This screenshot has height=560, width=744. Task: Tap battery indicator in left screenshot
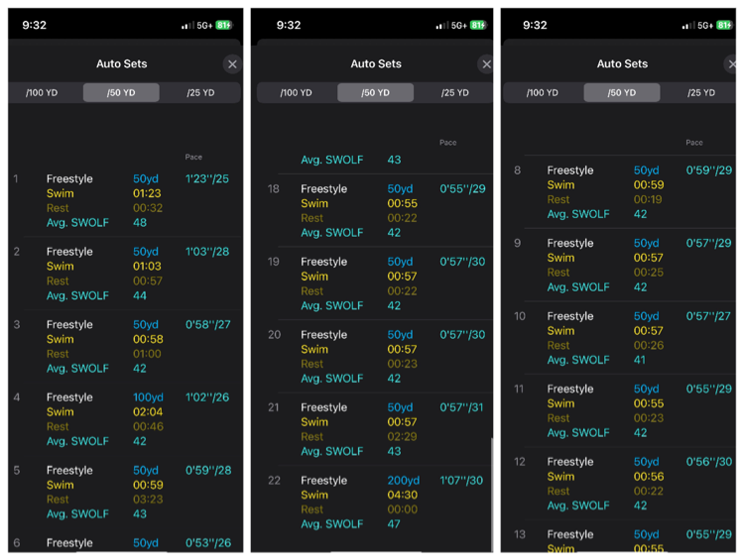click(x=224, y=25)
